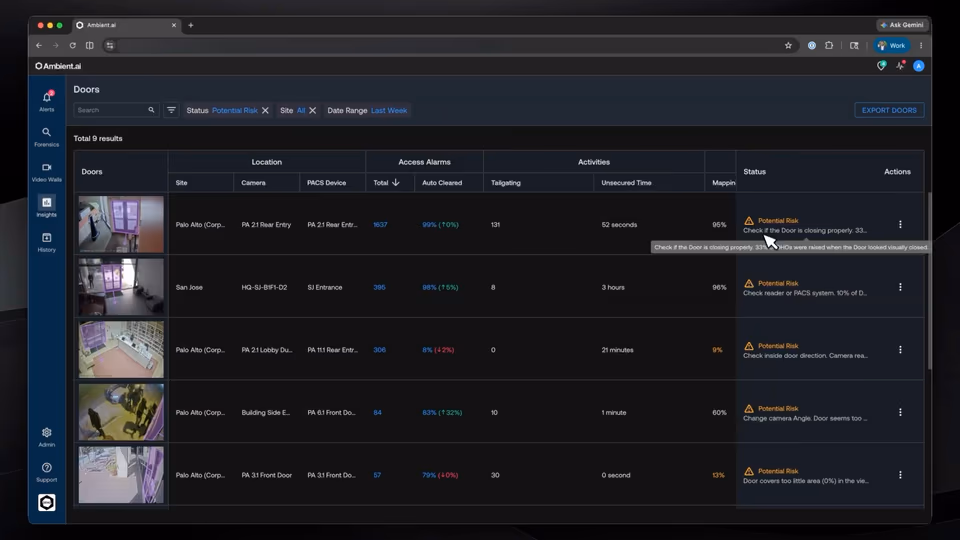The height and width of the screenshot is (540, 960).
Task: Open total alarms link 306
Action: [x=380, y=350]
